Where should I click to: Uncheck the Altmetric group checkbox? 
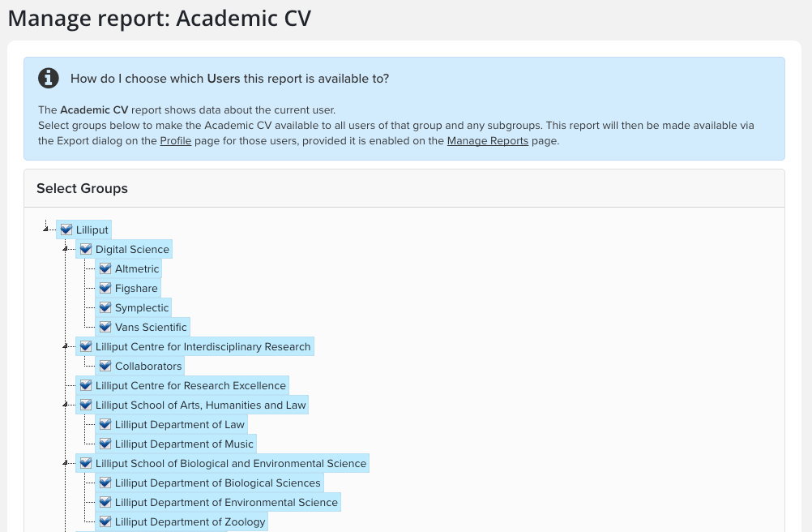pyautogui.click(x=105, y=269)
